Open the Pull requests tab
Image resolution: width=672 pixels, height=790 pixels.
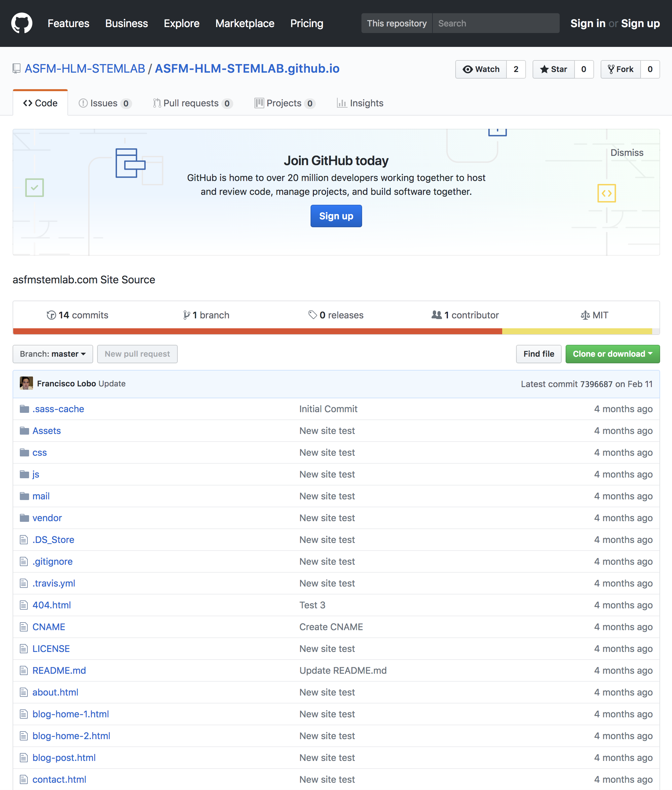point(193,103)
